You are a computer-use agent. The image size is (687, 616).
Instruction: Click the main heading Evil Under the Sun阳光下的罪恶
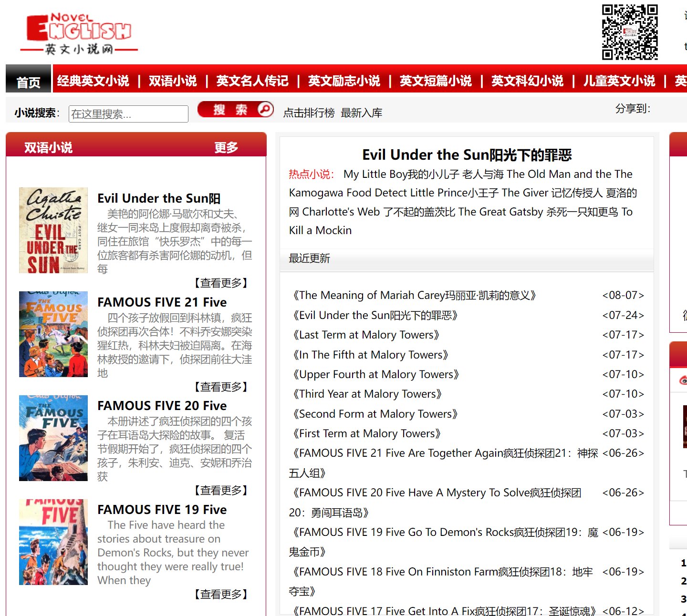tap(467, 155)
